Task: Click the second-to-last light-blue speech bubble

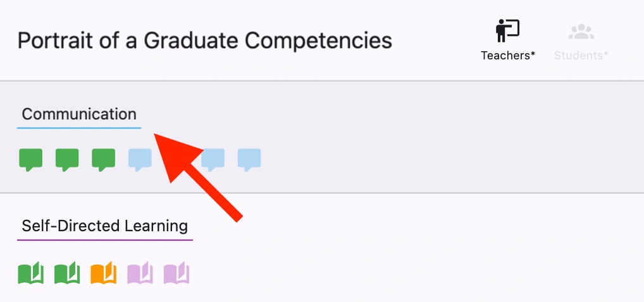Action: [213, 159]
